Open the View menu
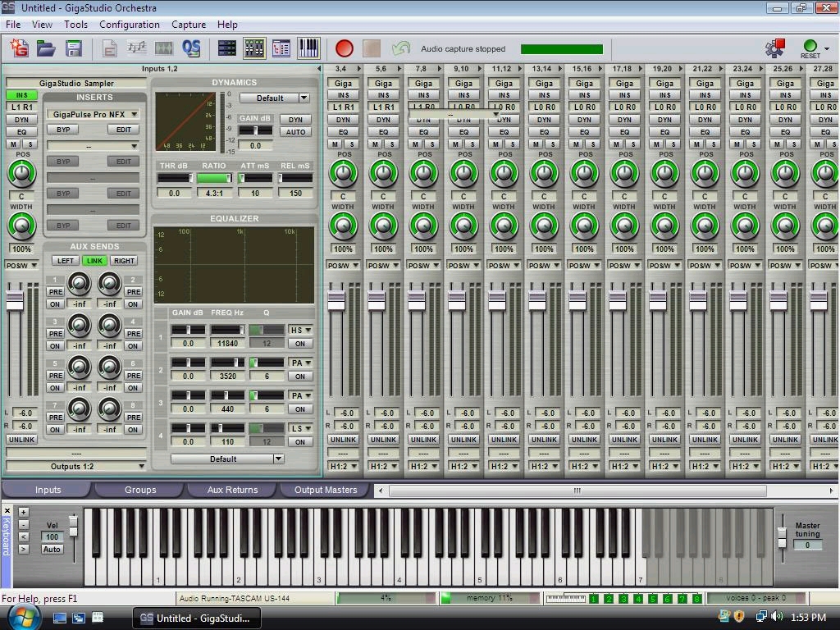Image resolution: width=840 pixels, height=630 pixels. [42, 25]
